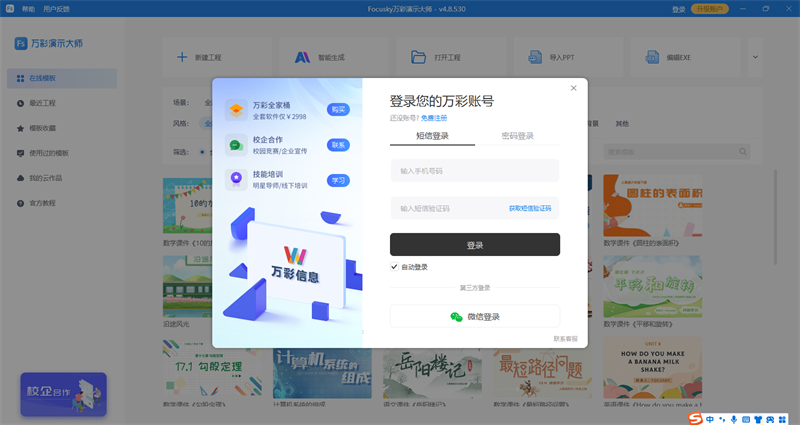Click the help icon beside 官方教程
800x425 pixels.
[x=20, y=203]
